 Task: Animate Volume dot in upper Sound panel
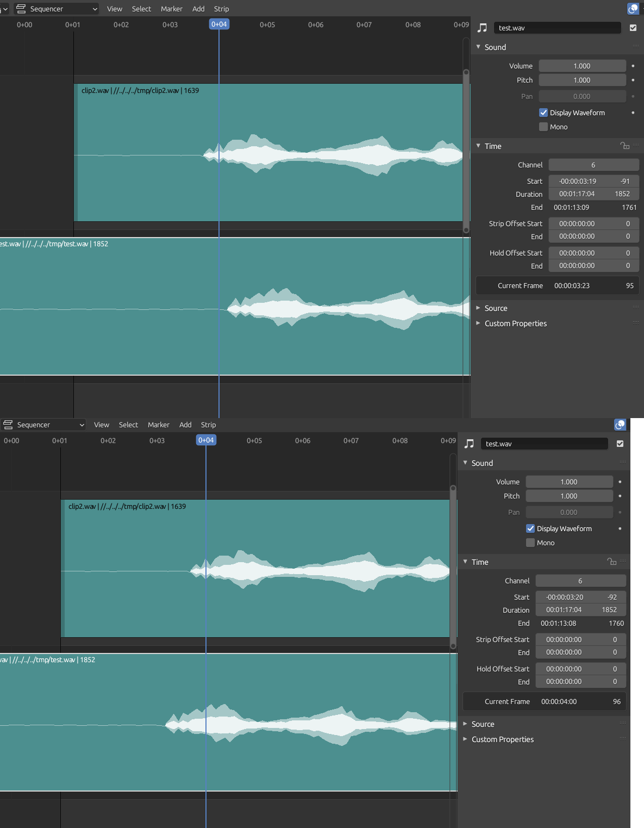(x=633, y=66)
